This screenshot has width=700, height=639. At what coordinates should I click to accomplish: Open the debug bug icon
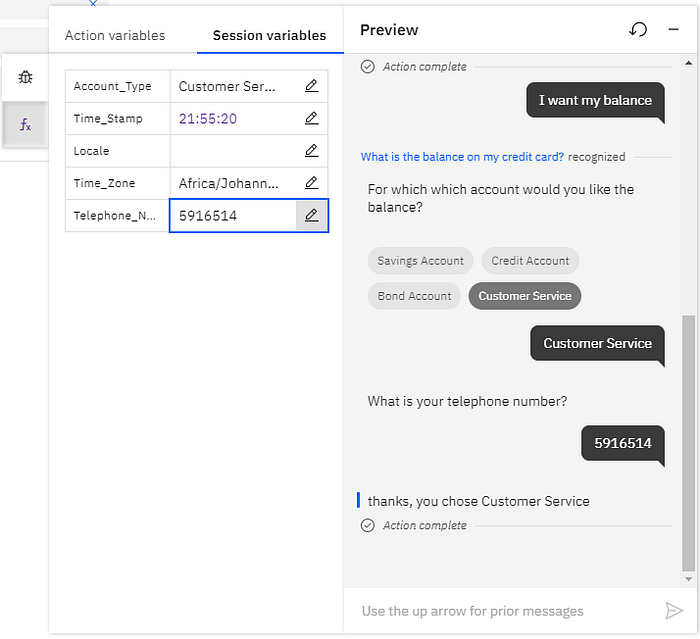point(26,77)
